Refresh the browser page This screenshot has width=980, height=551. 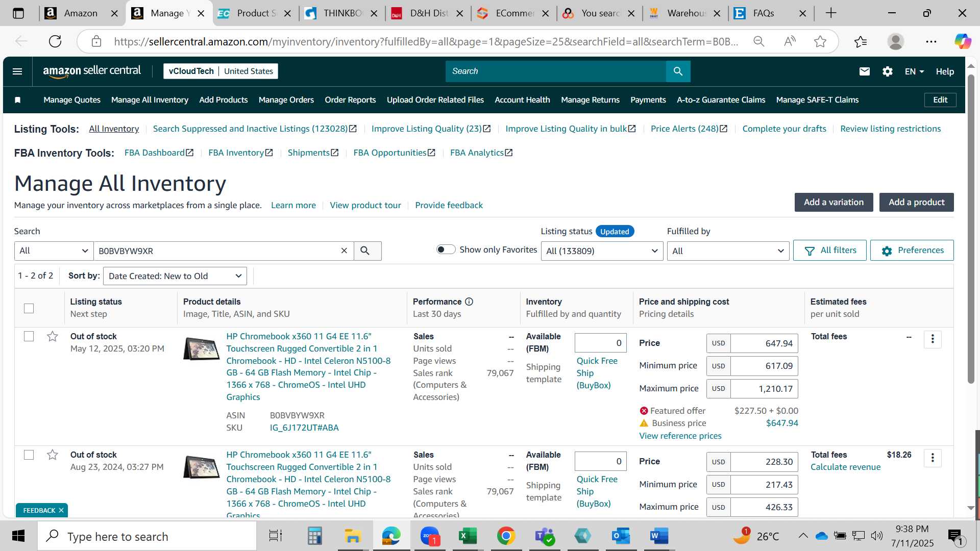[x=55, y=41]
